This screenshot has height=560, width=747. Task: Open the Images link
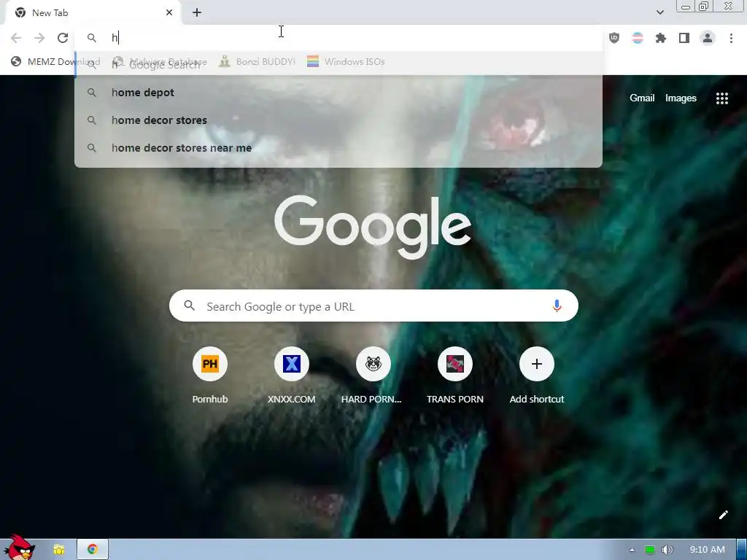pyautogui.click(x=681, y=98)
